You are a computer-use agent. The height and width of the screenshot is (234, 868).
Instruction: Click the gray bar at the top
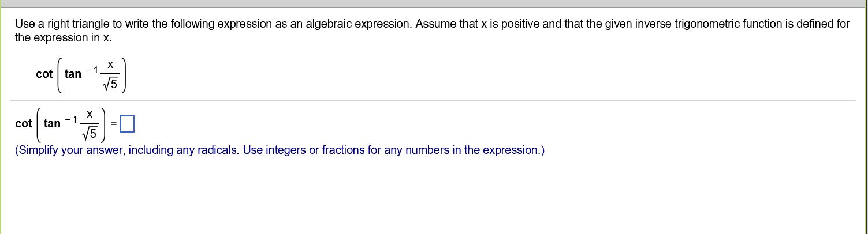(434, 3)
